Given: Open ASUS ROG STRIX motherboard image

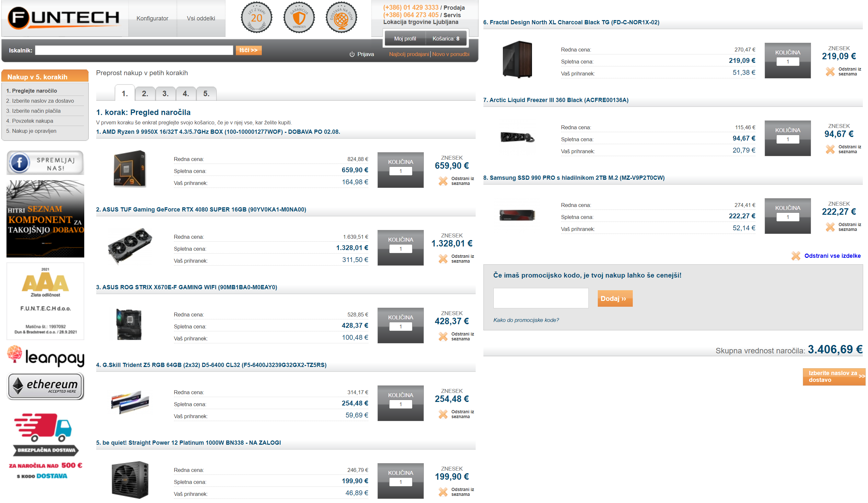Looking at the screenshot, I should 129,324.
